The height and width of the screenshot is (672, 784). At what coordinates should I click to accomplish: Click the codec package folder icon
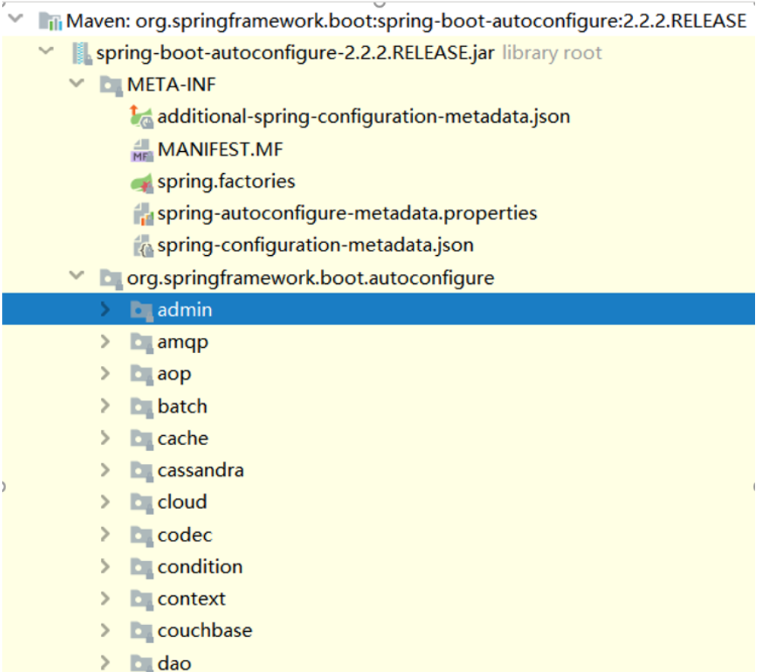141,536
